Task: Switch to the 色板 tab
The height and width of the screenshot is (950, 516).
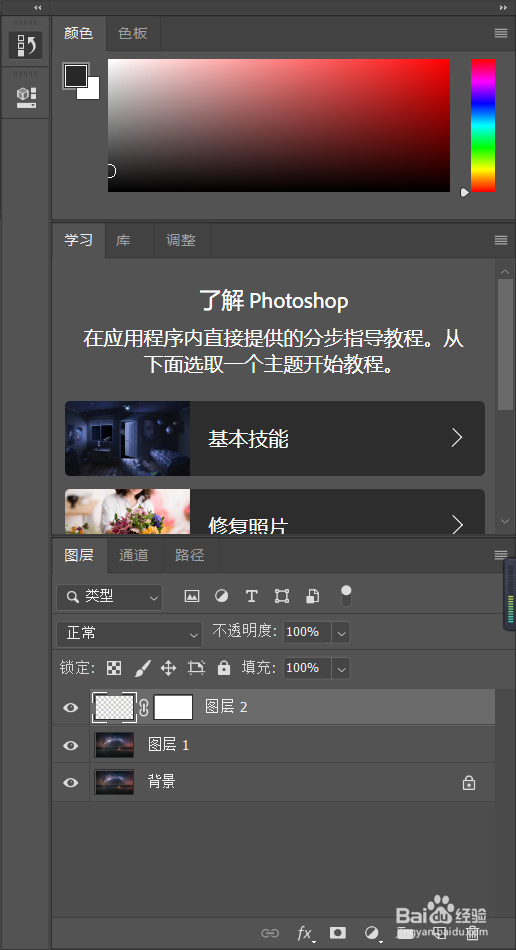Action: pos(133,33)
